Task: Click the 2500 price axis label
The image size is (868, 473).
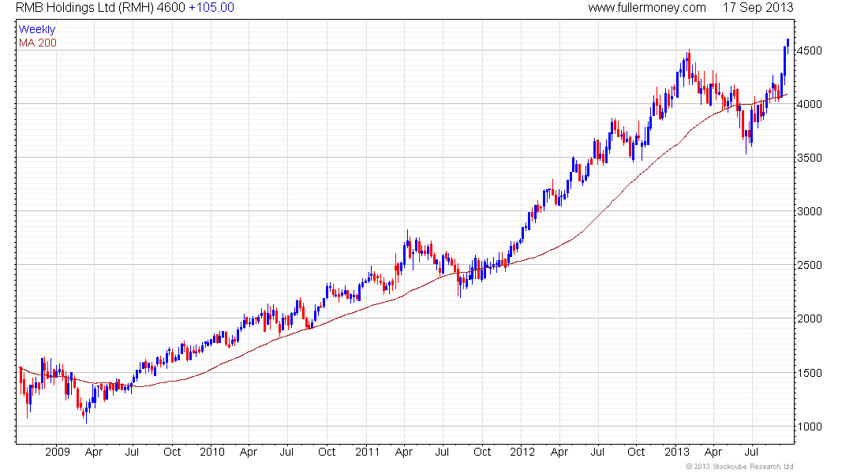Action: point(810,266)
